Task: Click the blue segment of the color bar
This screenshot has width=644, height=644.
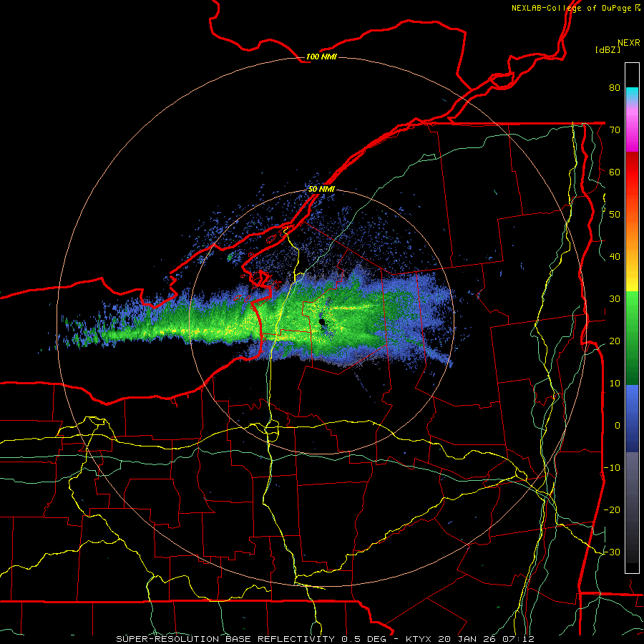Action: [x=632, y=419]
